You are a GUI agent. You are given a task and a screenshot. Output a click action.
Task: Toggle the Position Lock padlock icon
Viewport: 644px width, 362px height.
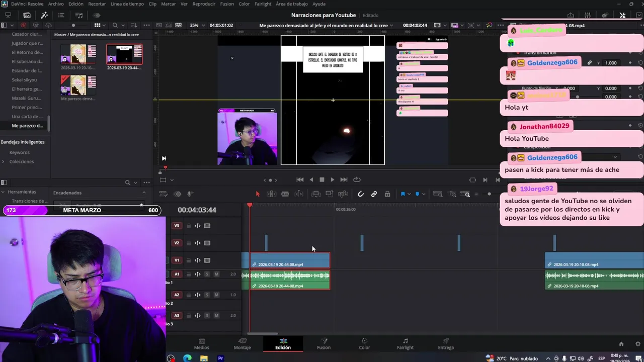[387, 194]
